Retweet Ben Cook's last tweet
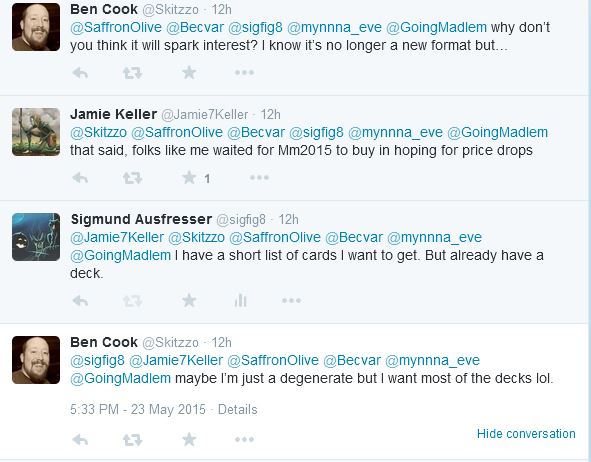The width and height of the screenshot is (591, 462). coord(132,439)
